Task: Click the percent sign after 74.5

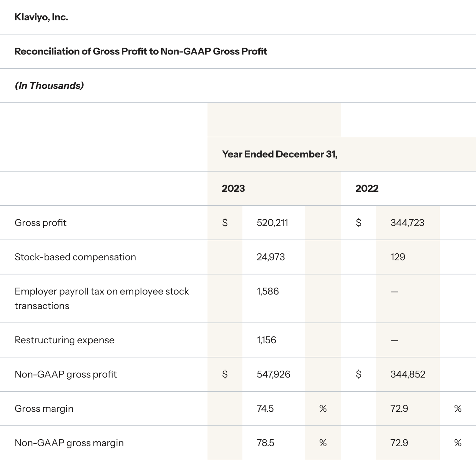Action: (x=323, y=408)
